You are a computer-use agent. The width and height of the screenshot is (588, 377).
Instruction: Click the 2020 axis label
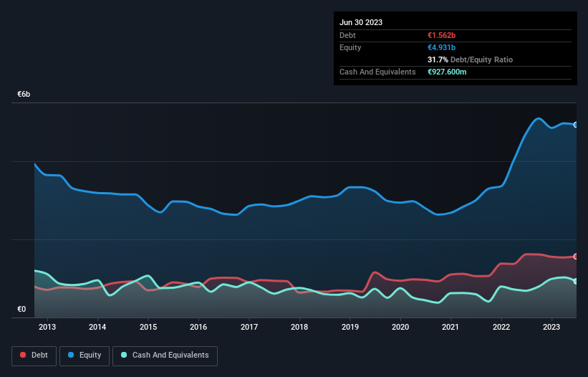pyautogui.click(x=400, y=327)
